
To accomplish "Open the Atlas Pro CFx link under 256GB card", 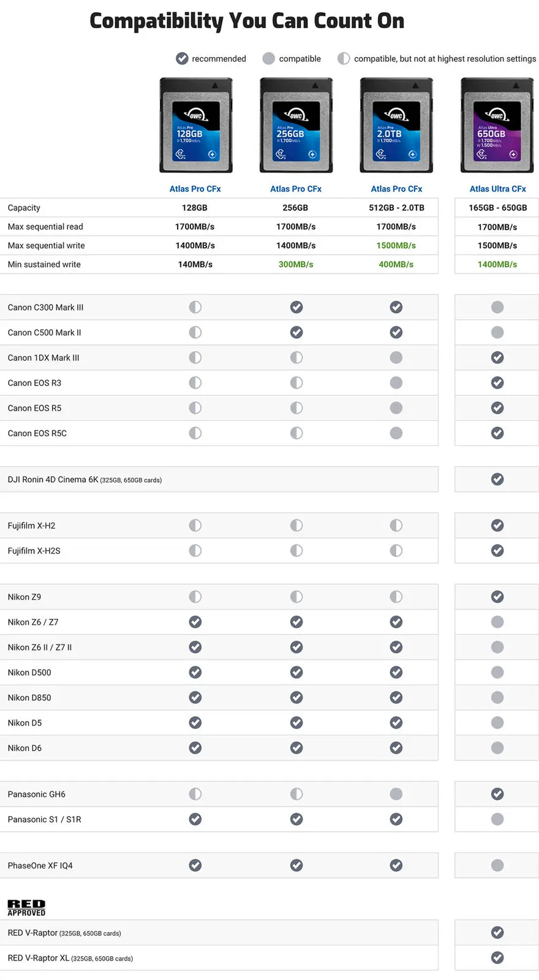I will pos(296,189).
